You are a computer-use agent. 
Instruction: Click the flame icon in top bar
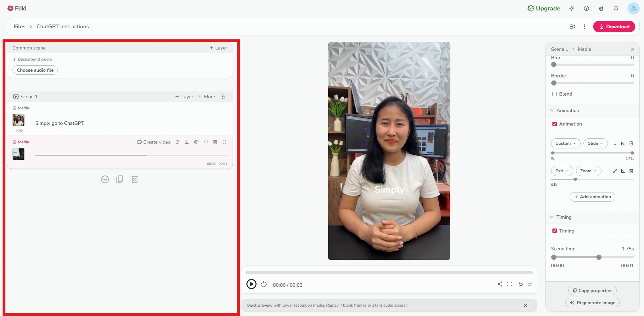click(x=601, y=8)
